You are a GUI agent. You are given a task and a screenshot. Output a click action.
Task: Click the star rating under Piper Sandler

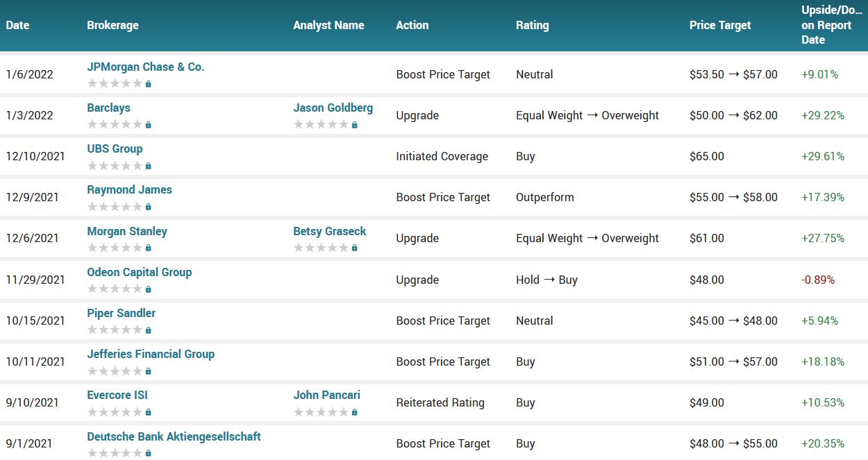click(x=115, y=330)
